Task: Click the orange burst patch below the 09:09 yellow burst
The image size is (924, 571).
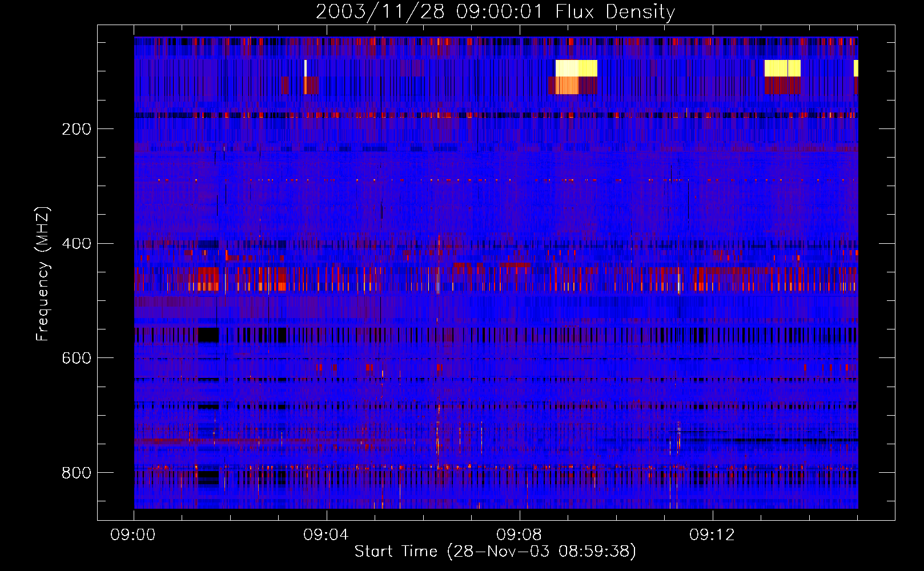Action: (567, 86)
